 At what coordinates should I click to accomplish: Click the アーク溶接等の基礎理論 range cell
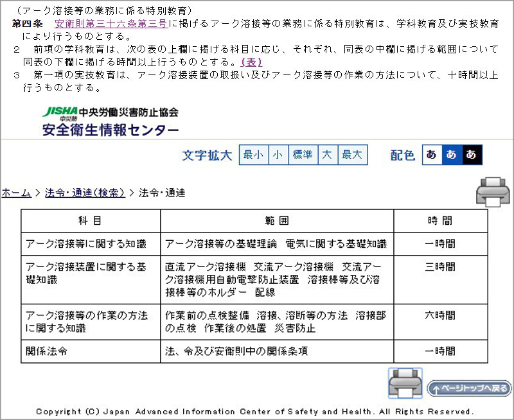tap(277, 244)
